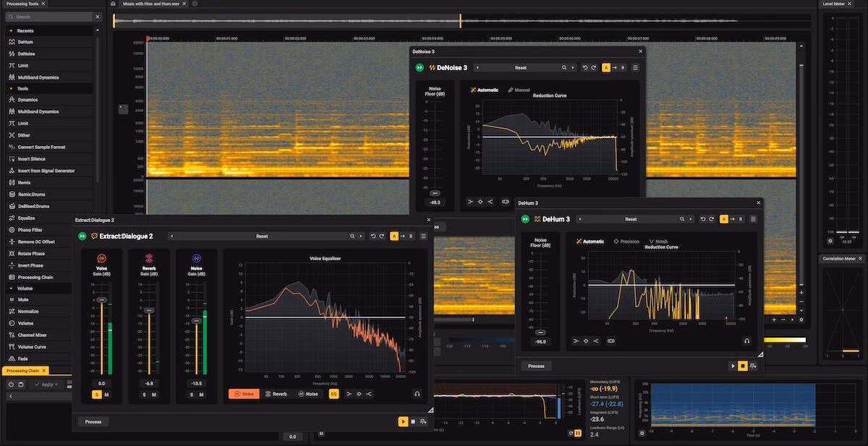Screen dimensions: 868x446
Task: Select the Reverb equalizer tab
Action: [278, 394]
